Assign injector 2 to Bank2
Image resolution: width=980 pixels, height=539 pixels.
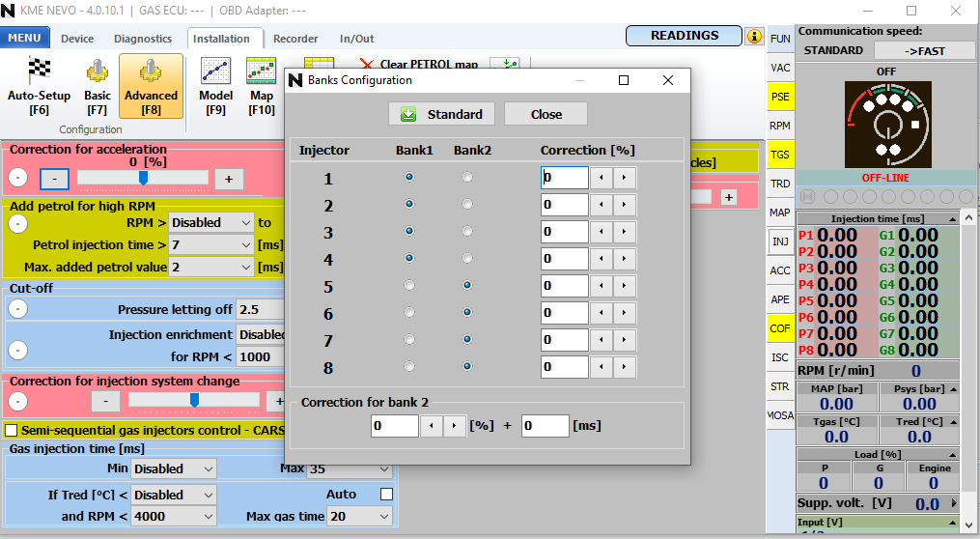pyautogui.click(x=467, y=204)
